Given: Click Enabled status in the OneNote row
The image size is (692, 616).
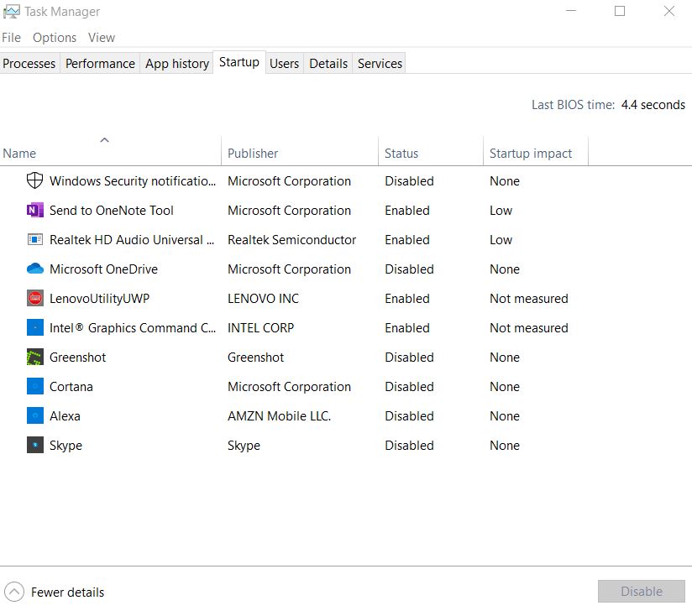Looking at the screenshot, I should click(x=407, y=211).
